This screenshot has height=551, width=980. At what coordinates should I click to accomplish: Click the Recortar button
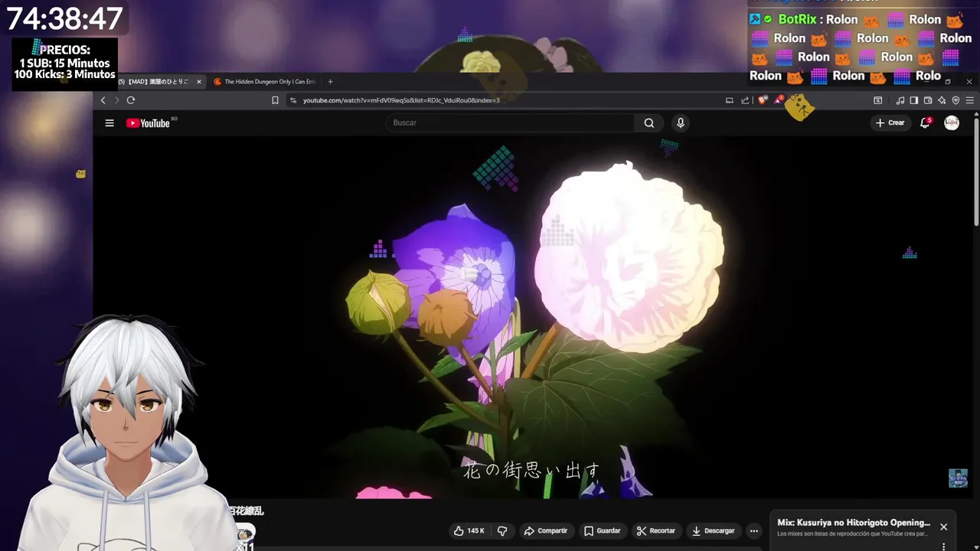[x=655, y=530]
